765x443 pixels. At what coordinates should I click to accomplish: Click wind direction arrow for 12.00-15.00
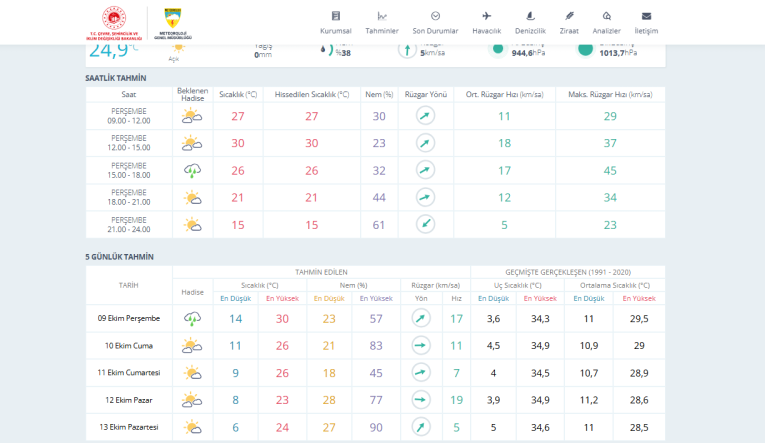(x=425, y=143)
